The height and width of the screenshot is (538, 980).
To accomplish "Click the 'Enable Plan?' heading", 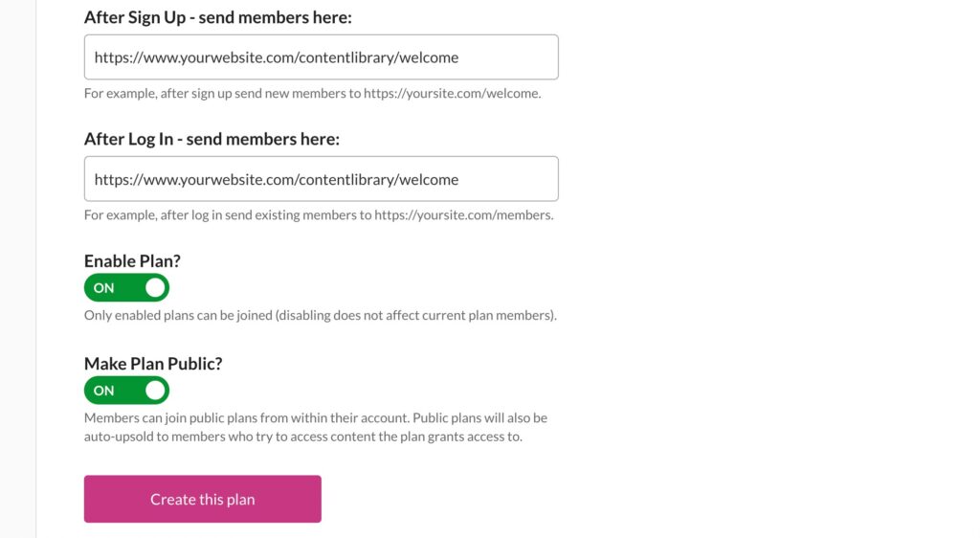I will coord(132,260).
